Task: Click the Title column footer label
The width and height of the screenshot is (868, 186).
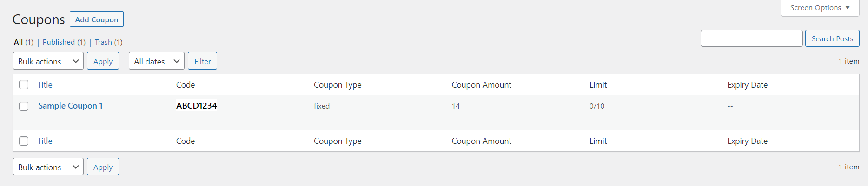Action: point(45,141)
